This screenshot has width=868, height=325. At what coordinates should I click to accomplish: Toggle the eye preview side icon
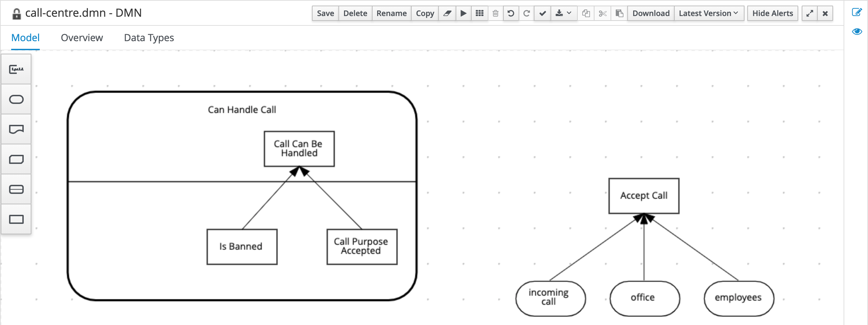point(857,32)
